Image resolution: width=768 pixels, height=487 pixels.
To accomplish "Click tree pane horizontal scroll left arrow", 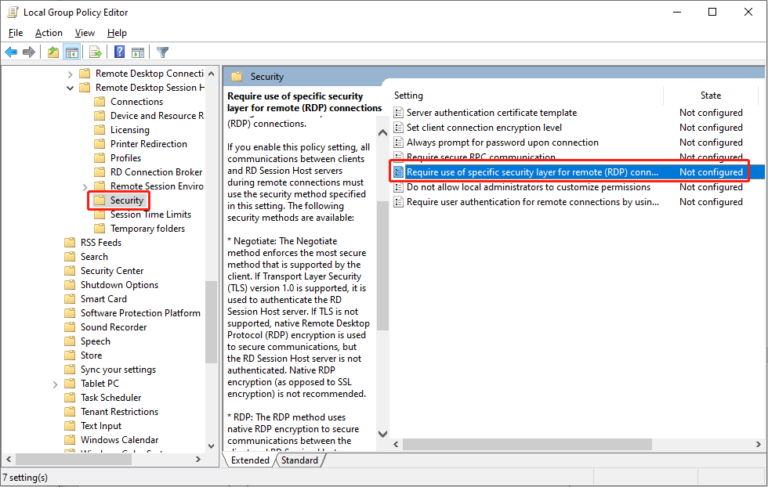I will pos(8,460).
